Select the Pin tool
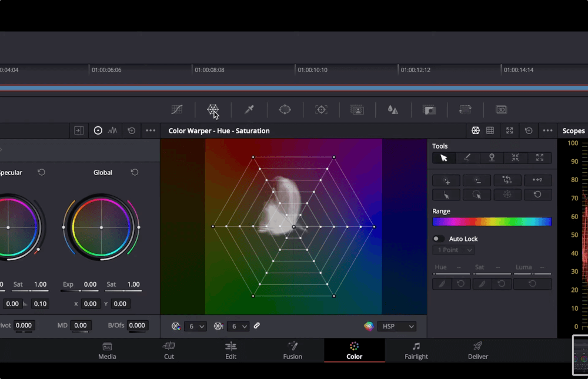The width and height of the screenshot is (588, 379). (492, 158)
